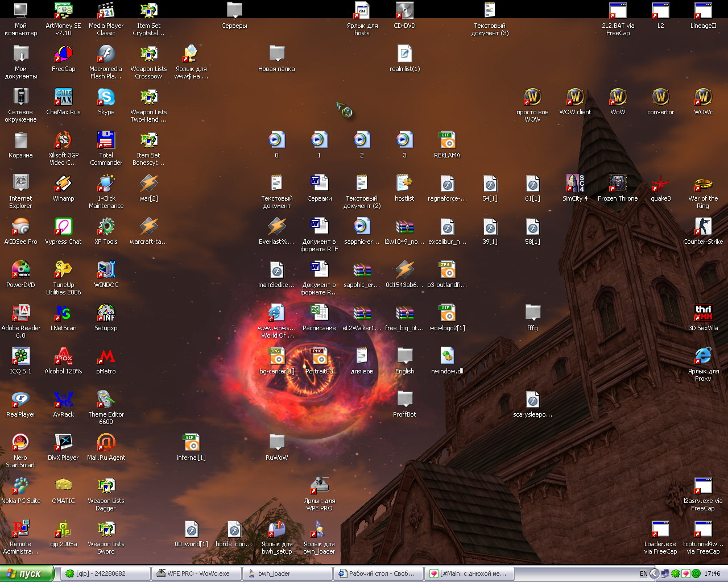Select the Мой компьютер icon
The image size is (728, 582).
click(20, 19)
